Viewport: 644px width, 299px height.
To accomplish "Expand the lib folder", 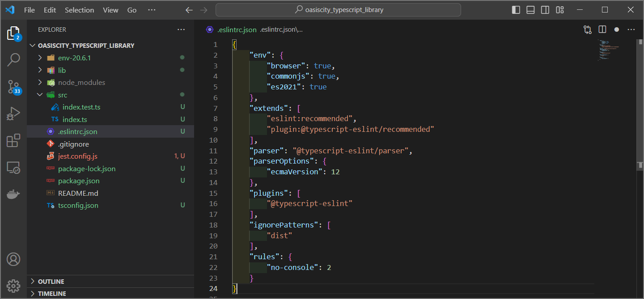I will 40,70.
